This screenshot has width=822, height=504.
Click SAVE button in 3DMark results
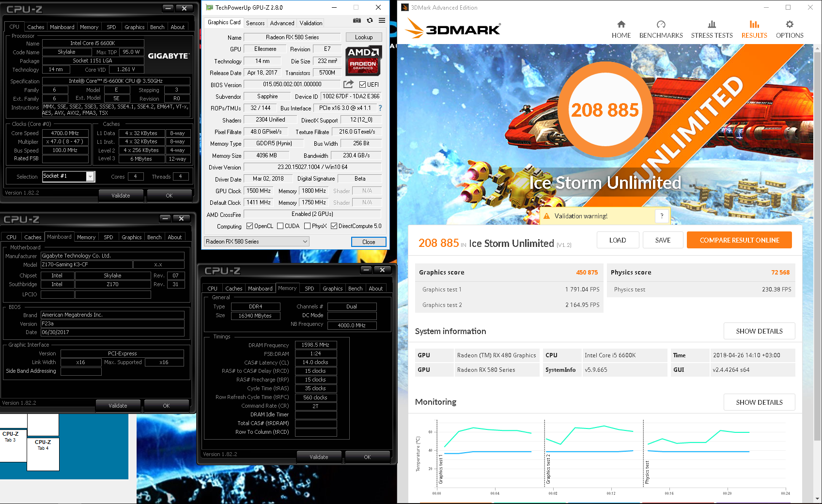point(663,240)
